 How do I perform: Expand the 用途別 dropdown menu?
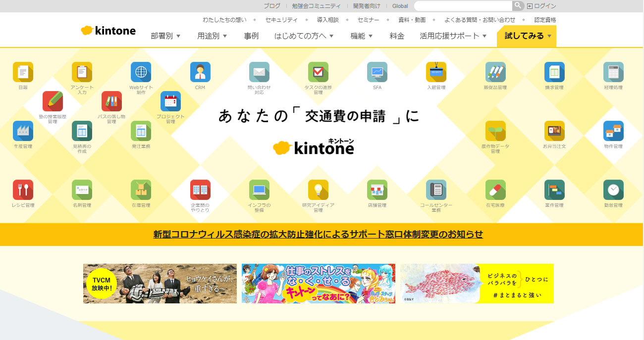pos(212,36)
